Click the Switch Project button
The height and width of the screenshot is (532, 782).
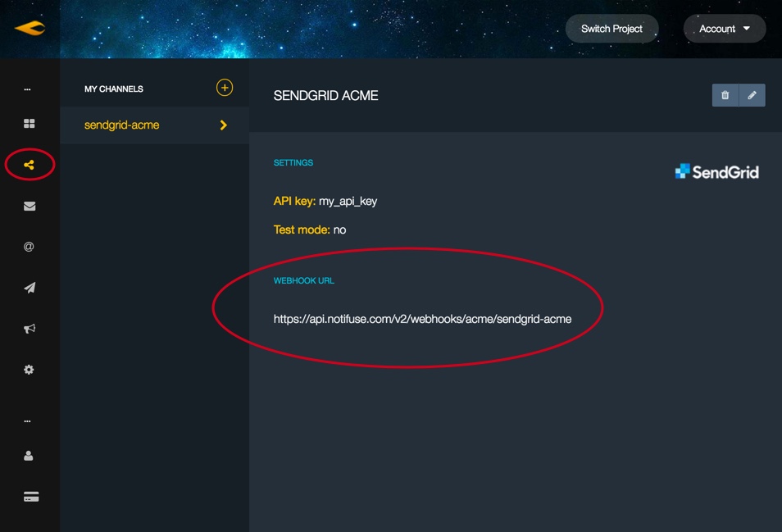point(612,29)
